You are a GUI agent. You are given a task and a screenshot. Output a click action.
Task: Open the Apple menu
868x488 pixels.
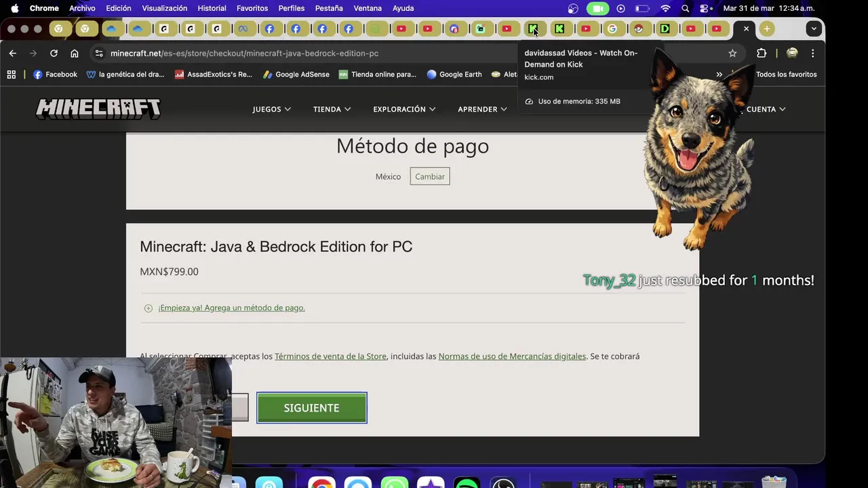14,8
